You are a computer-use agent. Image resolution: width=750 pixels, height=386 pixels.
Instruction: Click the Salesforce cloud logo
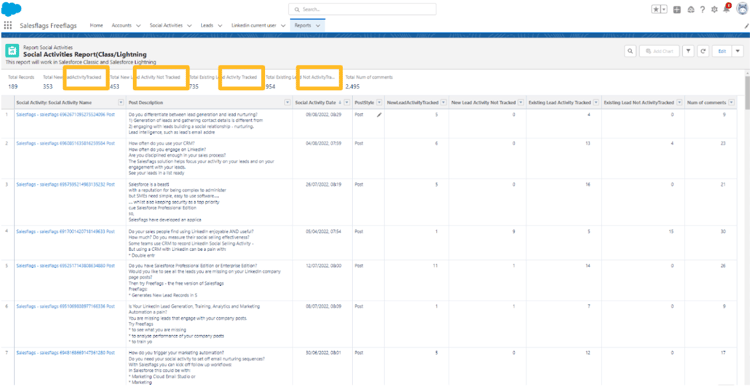pos(11,9)
